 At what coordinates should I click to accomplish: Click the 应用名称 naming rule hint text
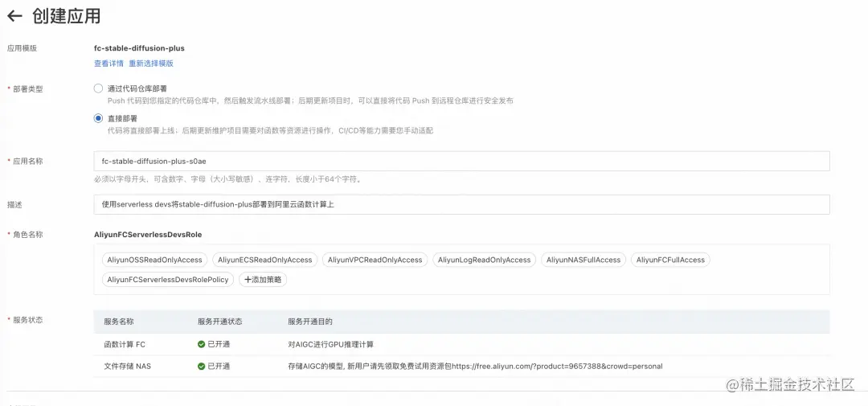[x=227, y=179]
